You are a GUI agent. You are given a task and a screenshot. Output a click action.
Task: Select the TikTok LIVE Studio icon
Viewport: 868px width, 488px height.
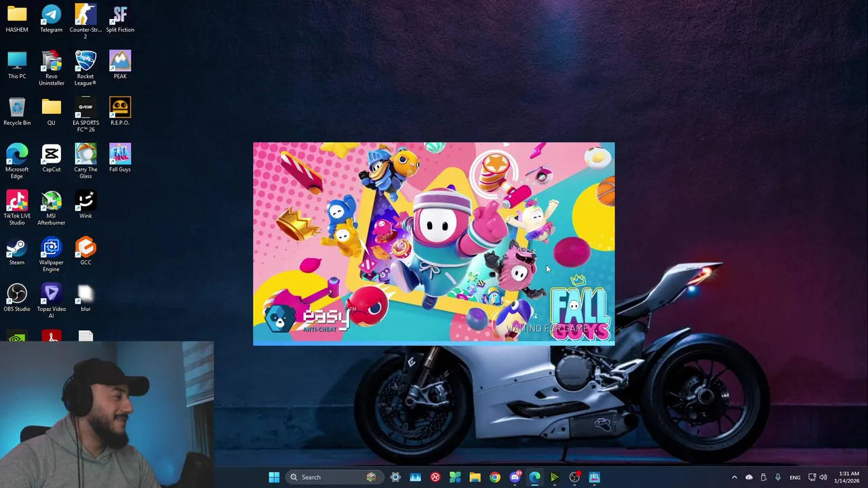(17, 208)
